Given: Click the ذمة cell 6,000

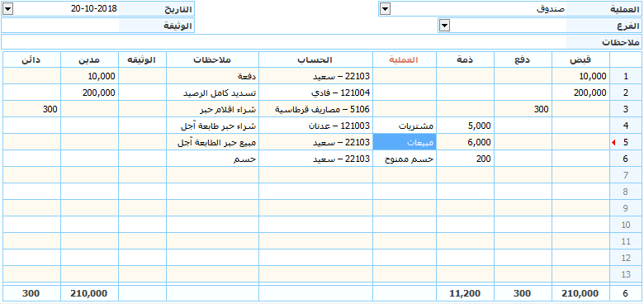Looking at the screenshot, I should click(x=466, y=142).
